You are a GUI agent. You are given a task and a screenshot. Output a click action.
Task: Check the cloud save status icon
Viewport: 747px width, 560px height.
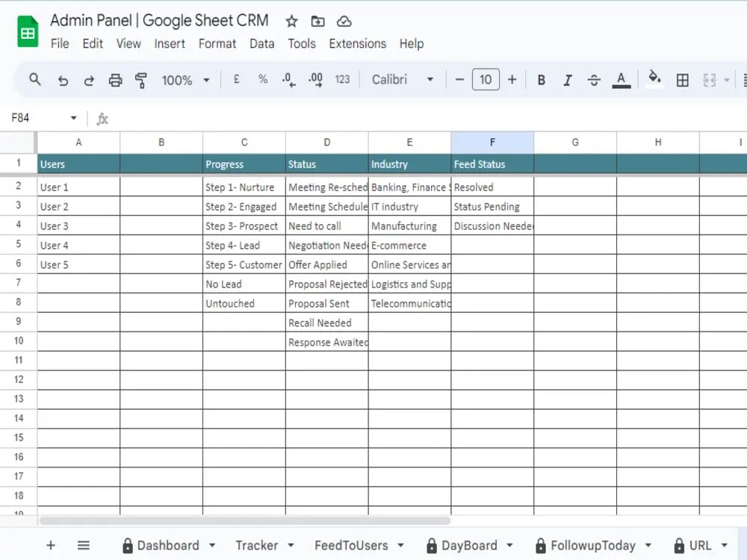click(344, 22)
